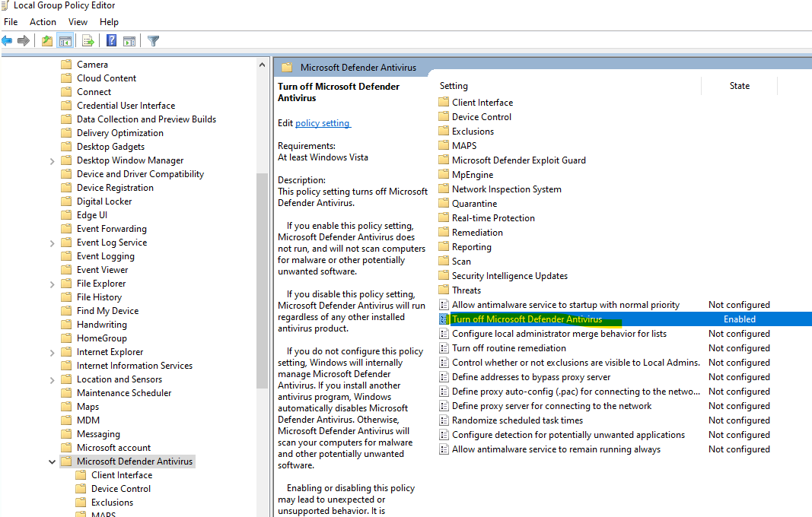Viewport: 812px width, 517px height.
Task: Select Control whether exclusions are visible to Local Admins
Action: (x=576, y=363)
